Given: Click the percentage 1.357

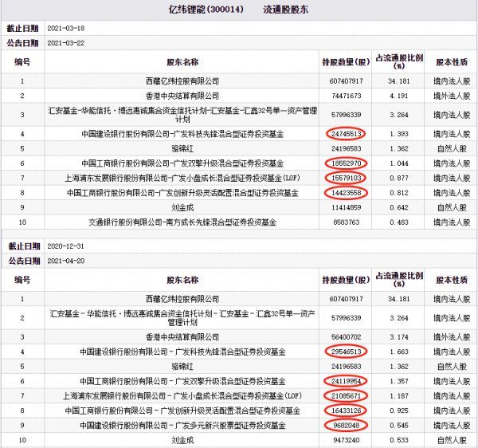Looking at the screenshot, I should click(x=399, y=381).
